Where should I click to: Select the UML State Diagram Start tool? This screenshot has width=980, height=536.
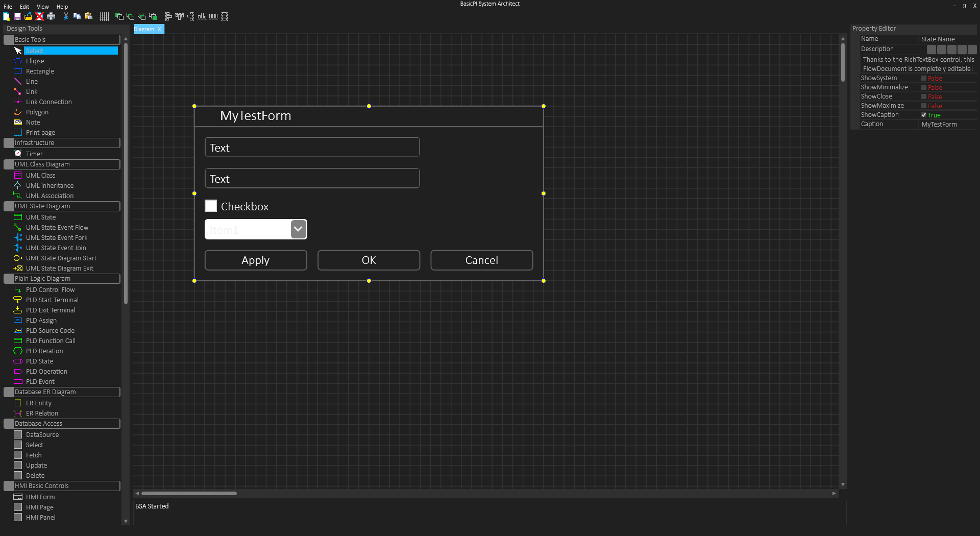[x=61, y=258]
